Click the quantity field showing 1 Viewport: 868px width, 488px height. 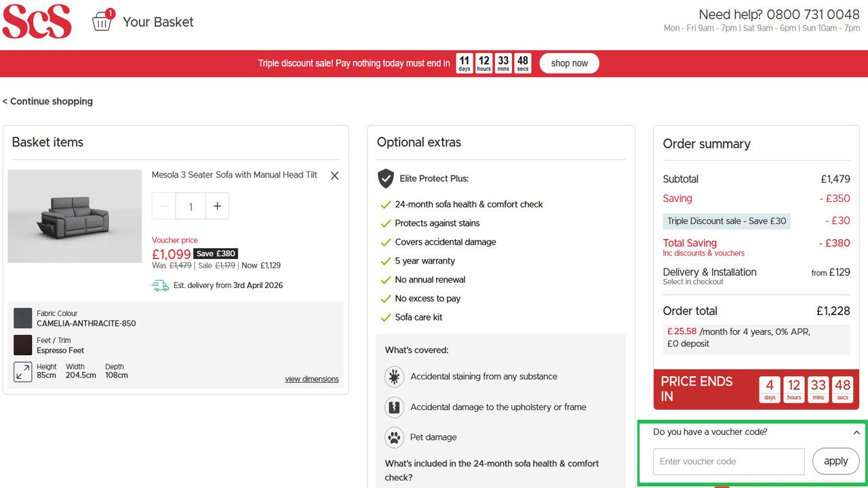pos(191,206)
